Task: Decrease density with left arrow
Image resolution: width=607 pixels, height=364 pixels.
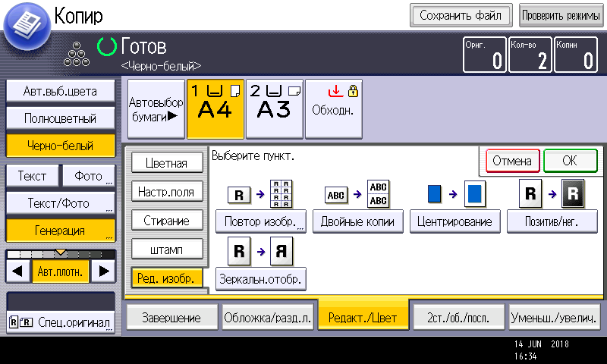Action: click(x=17, y=271)
